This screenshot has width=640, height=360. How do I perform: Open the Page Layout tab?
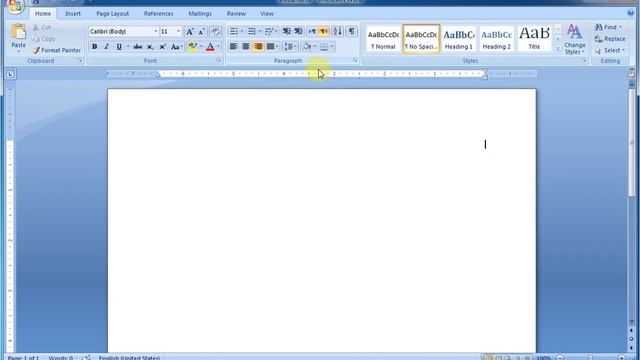[x=113, y=13]
